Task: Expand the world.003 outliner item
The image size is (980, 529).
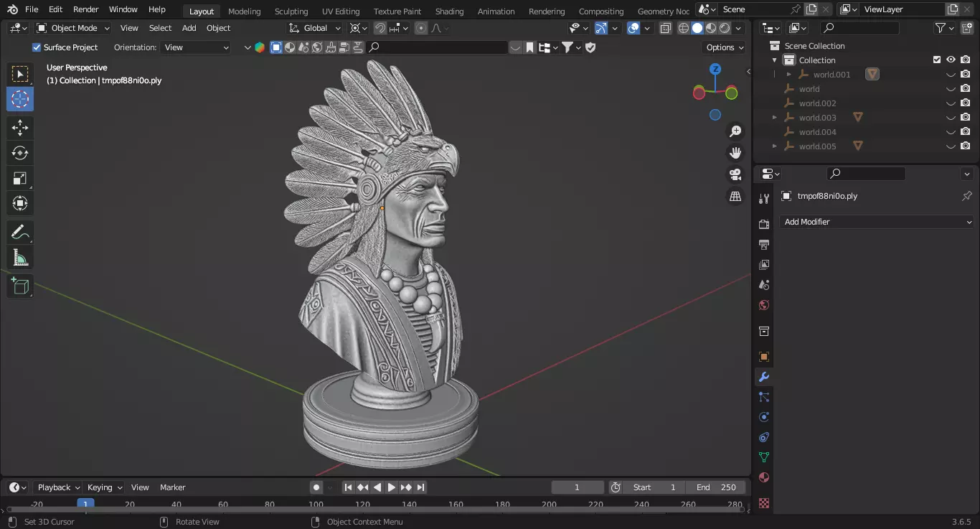Action: point(774,118)
